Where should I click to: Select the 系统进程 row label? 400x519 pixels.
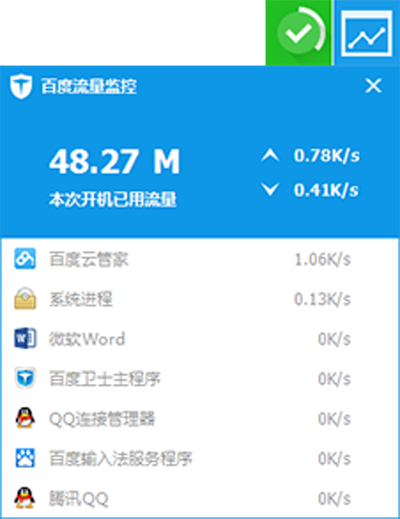click(x=81, y=299)
